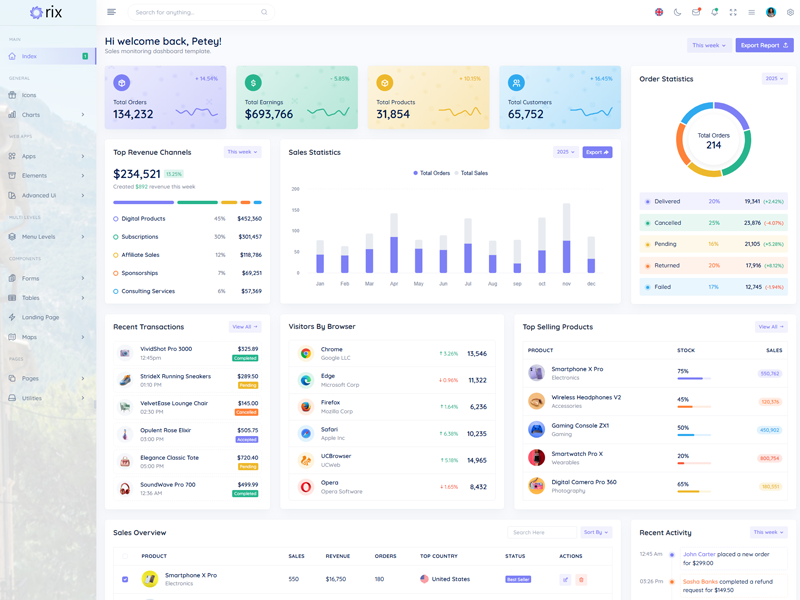Screen dimensions: 800x600
Task: Click the Export Report button
Action: tap(764, 45)
